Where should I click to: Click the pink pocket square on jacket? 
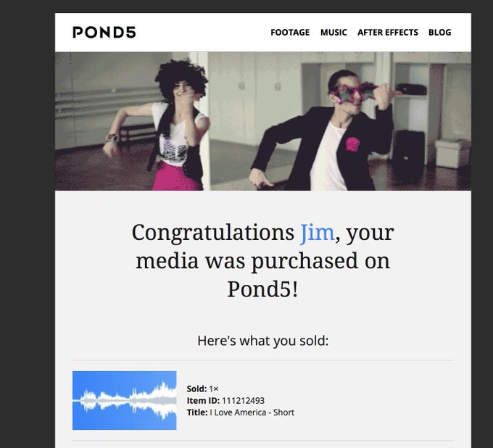(x=352, y=144)
